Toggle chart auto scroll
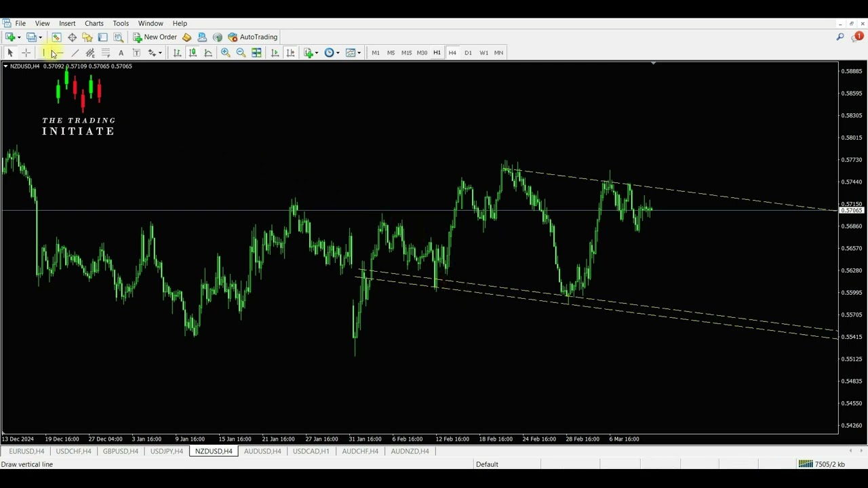The width and height of the screenshot is (868, 488). (x=275, y=53)
